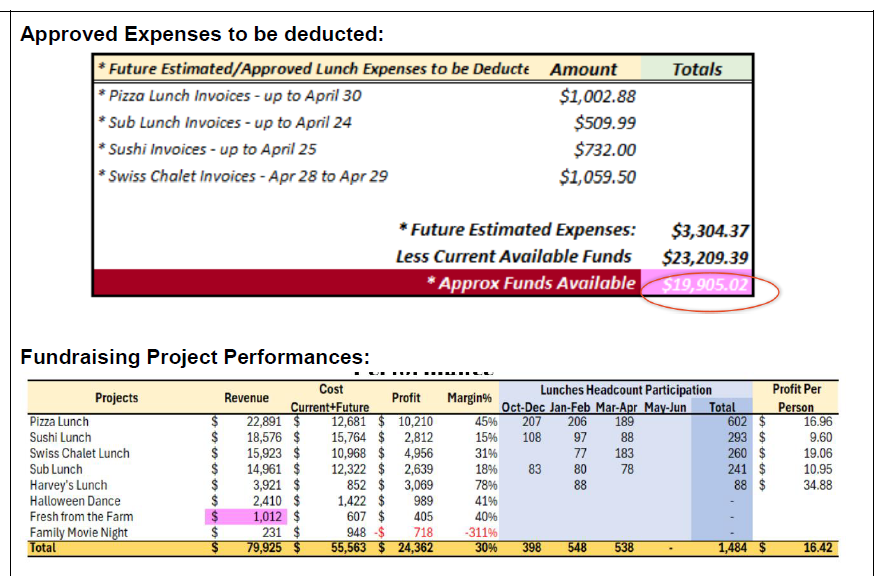Click the Future Estimated Expenses total $3,304.37

[x=710, y=231]
